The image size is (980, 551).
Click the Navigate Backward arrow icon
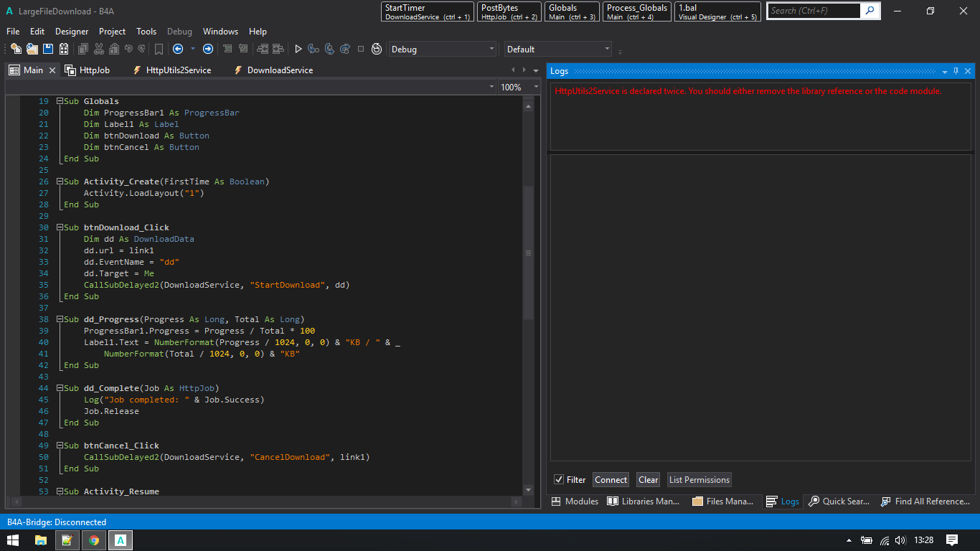click(178, 49)
